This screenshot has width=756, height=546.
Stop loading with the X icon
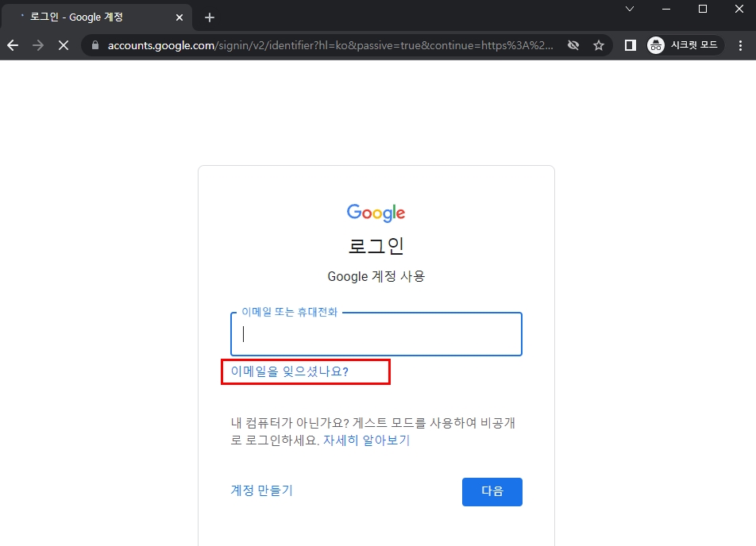click(x=64, y=45)
